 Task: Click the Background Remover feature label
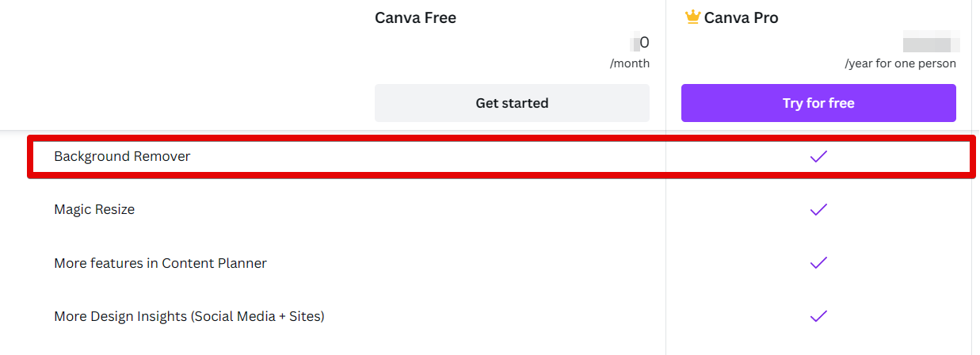(x=122, y=157)
